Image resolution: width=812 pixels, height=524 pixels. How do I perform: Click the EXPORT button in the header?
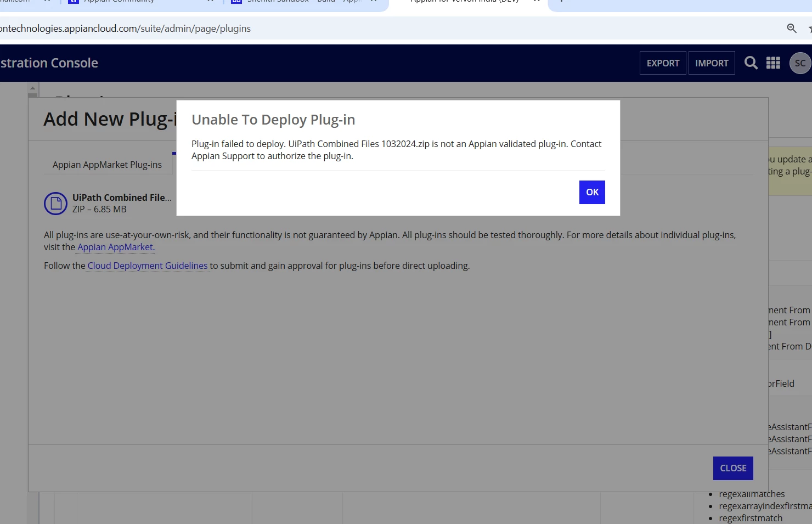click(x=663, y=63)
